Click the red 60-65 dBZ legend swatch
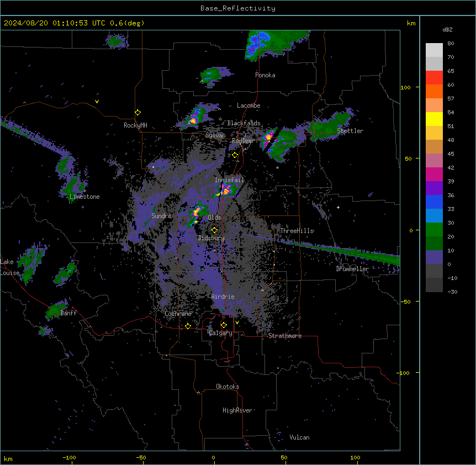The height and width of the screenshot is (465, 476). (x=434, y=78)
